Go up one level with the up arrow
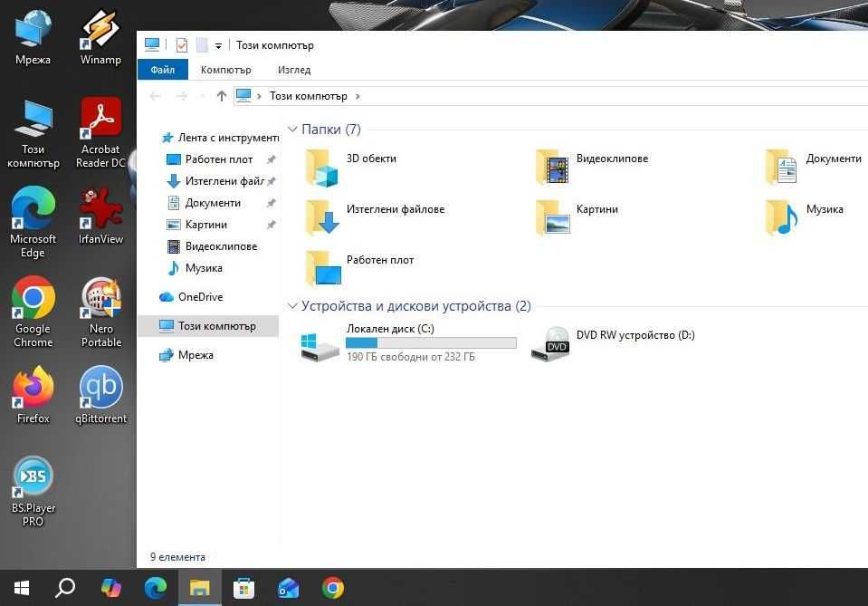Image resolution: width=868 pixels, height=606 pixels. 222,96
